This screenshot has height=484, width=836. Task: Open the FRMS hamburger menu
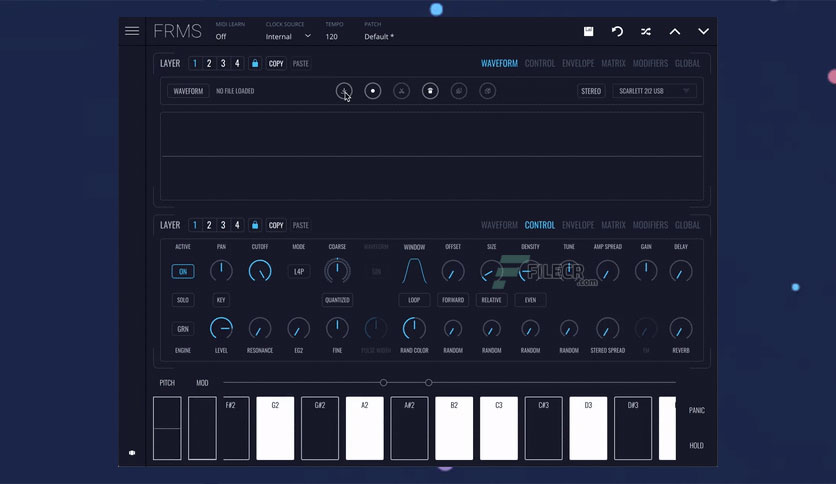pyautogui.click(x=132, y=31)
